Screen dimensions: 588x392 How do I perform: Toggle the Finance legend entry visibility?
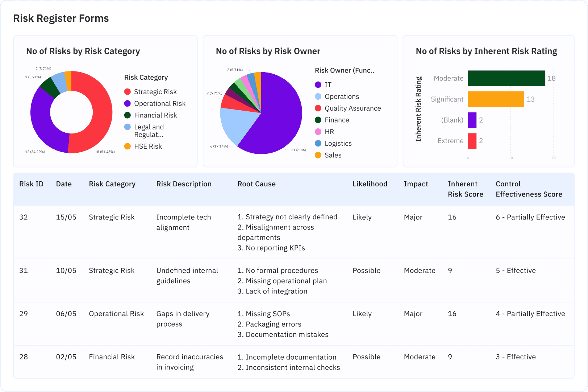point(319,120)
